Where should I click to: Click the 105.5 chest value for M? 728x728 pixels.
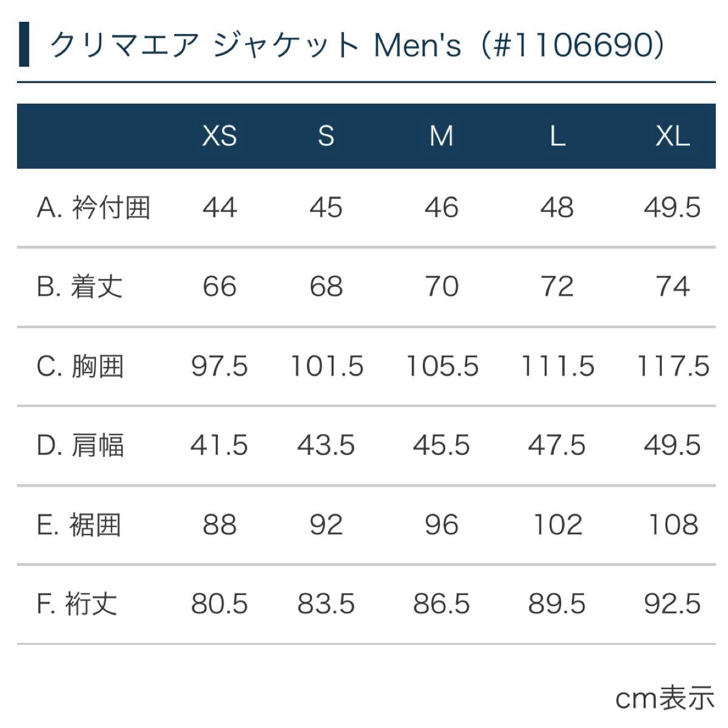tap(442, 366)
